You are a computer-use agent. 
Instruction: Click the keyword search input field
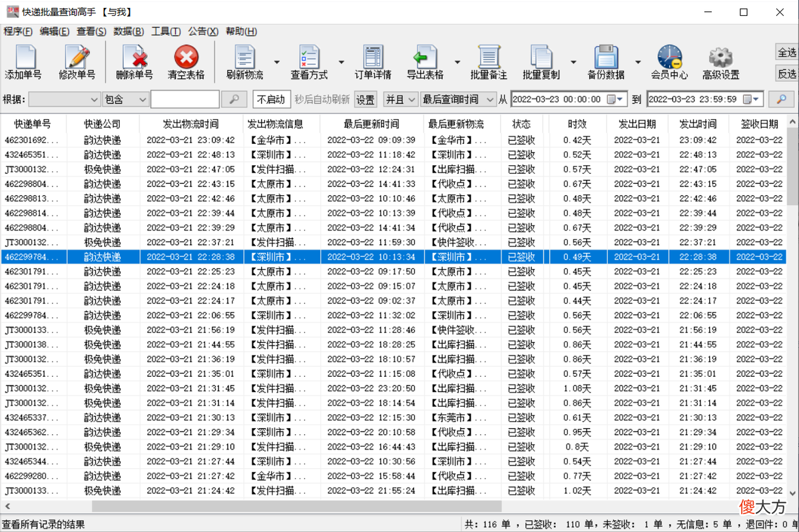pos(185,99)
